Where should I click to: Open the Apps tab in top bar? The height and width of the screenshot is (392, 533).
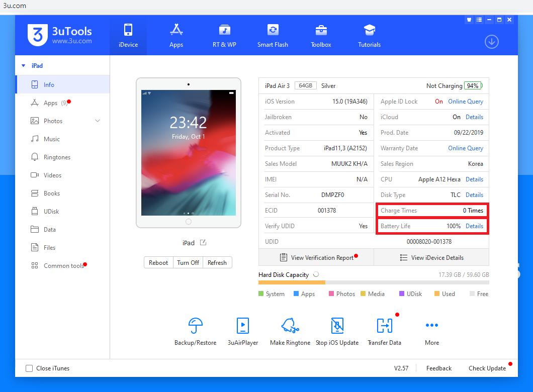[x=176, y=35]
